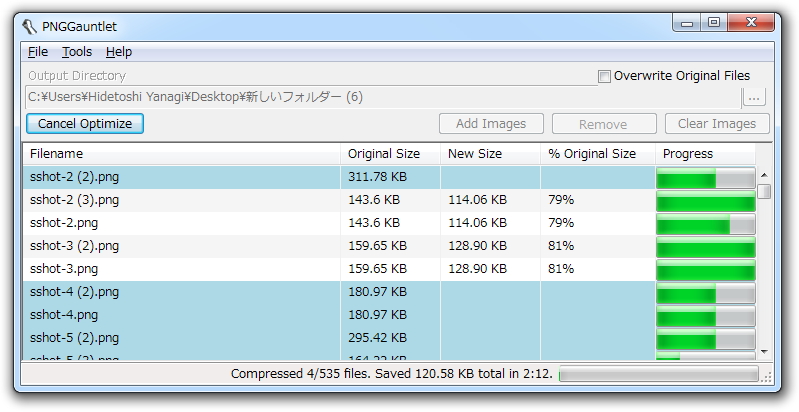Click the PNGGauntlet app icon in title bar
The height and width of the screenshot is (412, 799).
coord(30,26)
